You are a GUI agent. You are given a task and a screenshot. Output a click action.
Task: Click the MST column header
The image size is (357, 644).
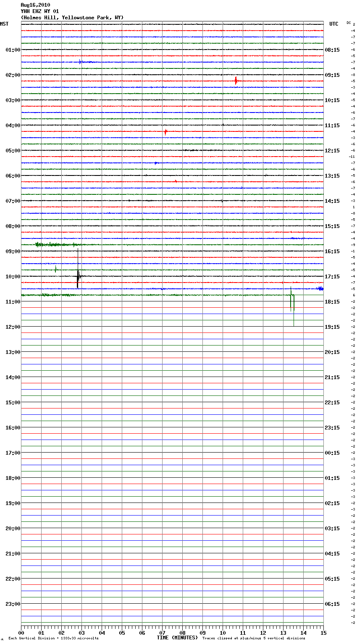[4, 24]
